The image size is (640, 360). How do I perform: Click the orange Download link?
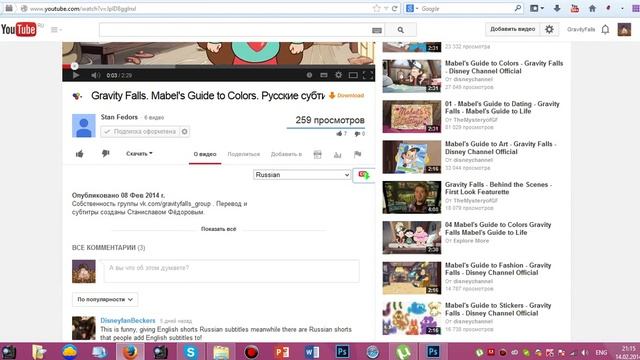(347, 96)
